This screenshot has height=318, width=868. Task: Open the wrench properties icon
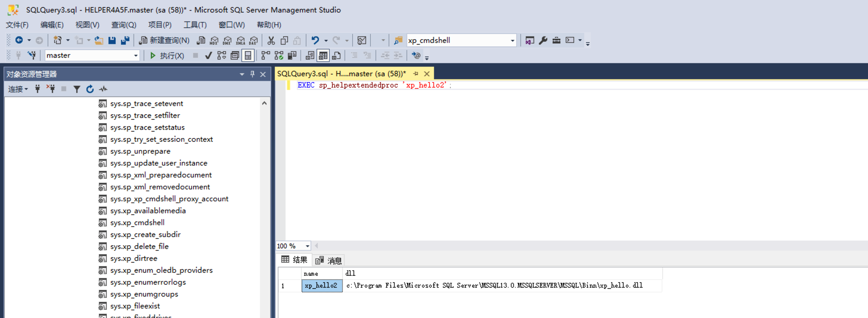[543, 40]
